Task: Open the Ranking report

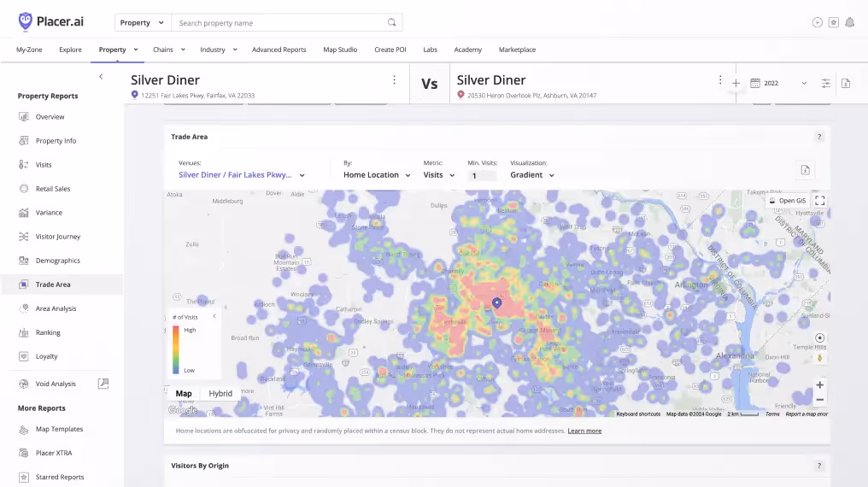Action: (x=48, y=332)
